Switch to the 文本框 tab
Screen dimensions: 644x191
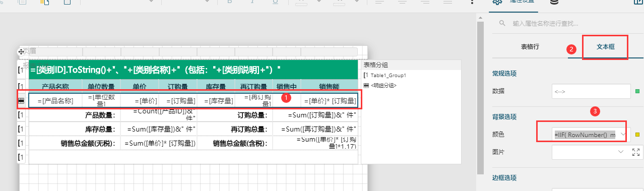pos(605,47)
